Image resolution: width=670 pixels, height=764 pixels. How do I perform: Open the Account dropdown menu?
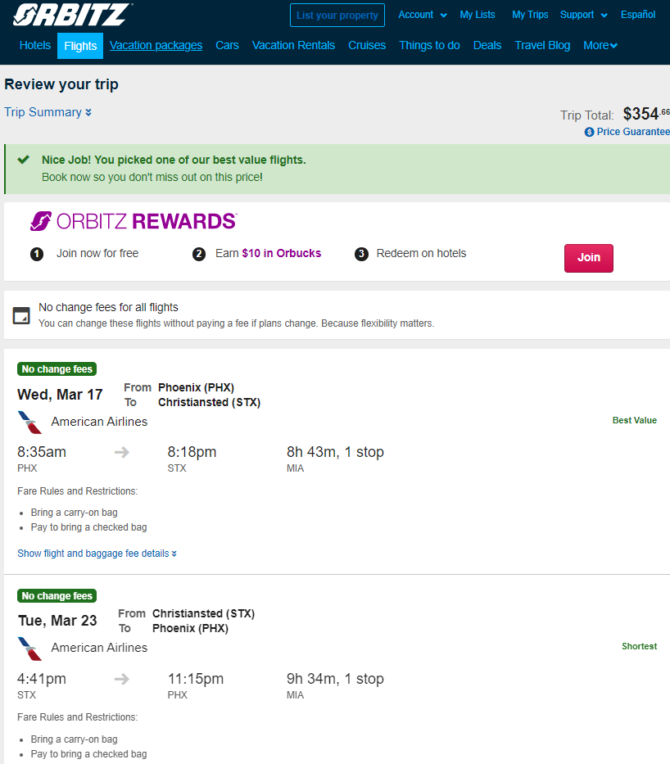(x=422, y=15)
